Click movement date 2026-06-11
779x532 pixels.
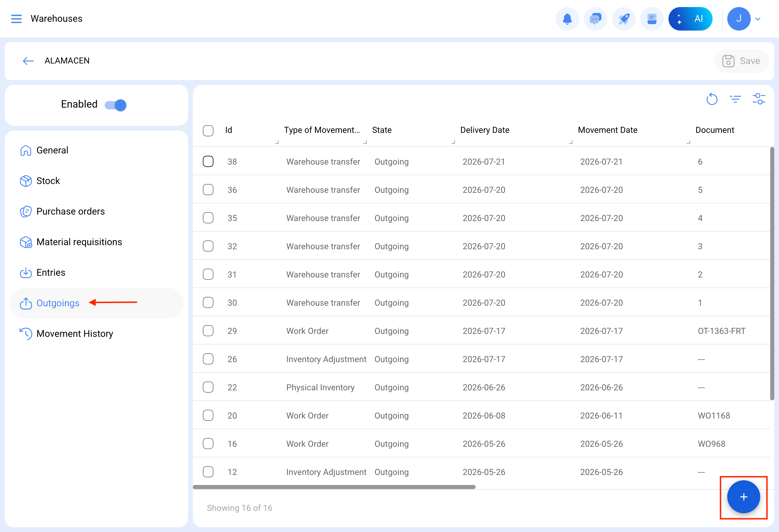[601, 415]
